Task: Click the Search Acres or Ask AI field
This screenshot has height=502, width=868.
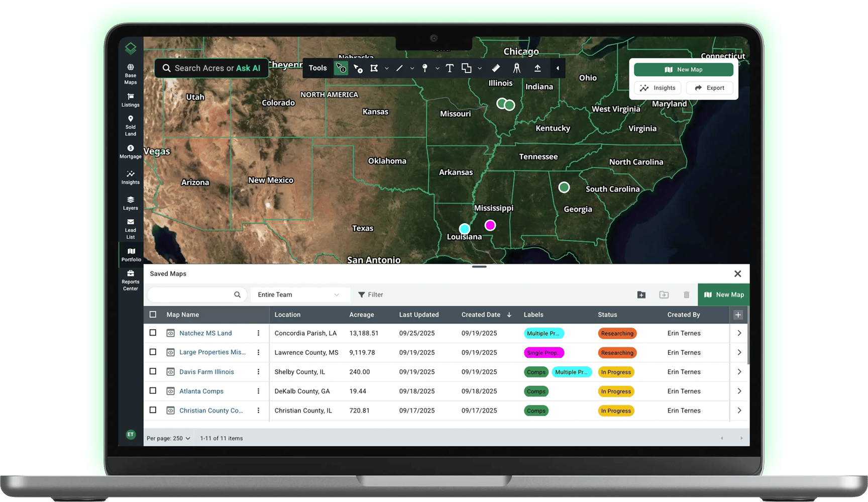Action: point(211,68)
